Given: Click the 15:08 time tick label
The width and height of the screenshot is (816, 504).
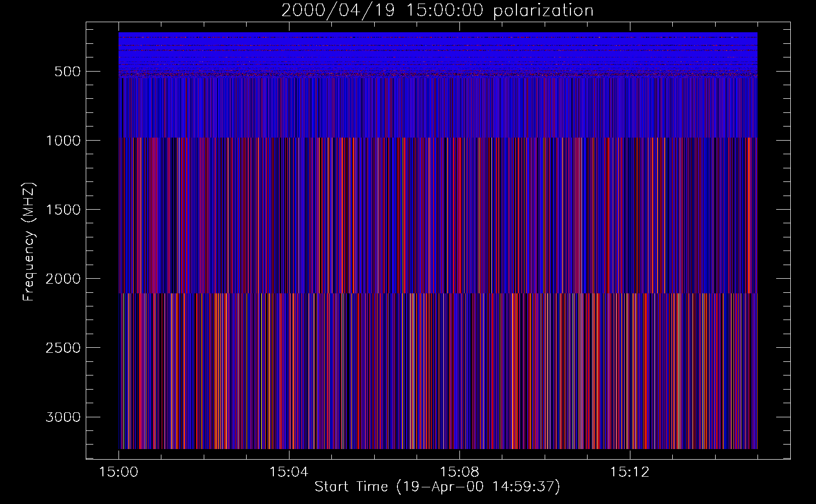Looking at the screenshot, I should click(459, 472).
